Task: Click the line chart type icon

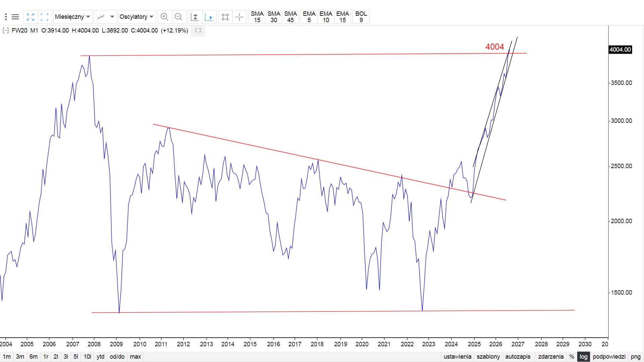Action: [x=101, y=17]
